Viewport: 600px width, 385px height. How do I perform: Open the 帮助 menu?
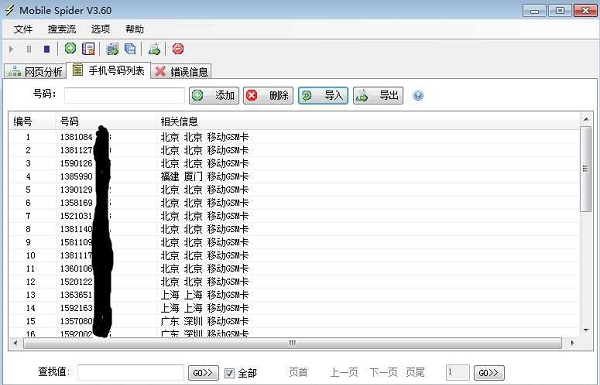(135, 29)
